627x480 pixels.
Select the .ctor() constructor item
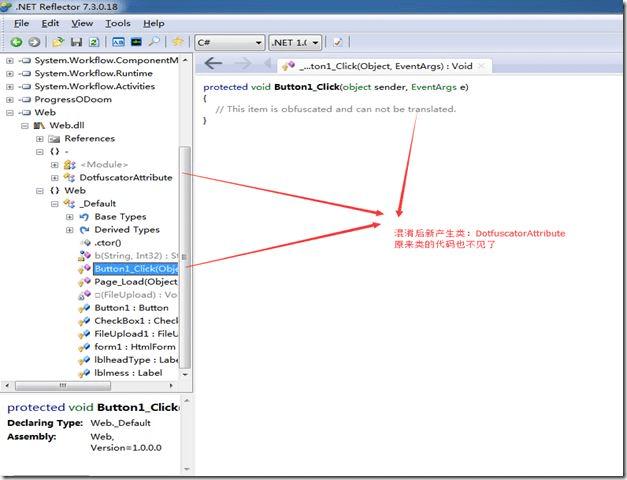[x=108, y=243]
